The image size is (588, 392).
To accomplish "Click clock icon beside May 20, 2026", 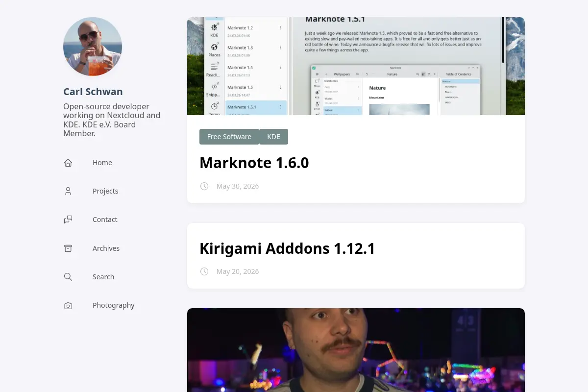I will (x=204, y=271).
